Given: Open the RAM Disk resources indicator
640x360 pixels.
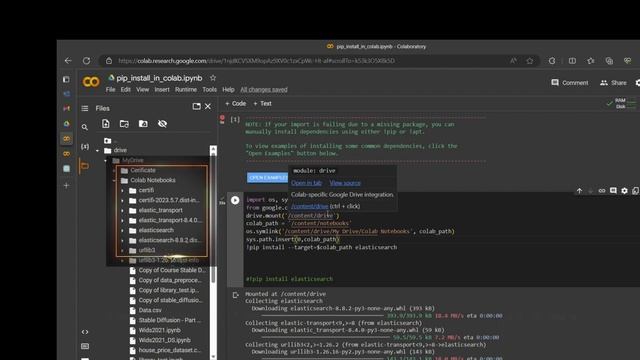Looking at the screenshot, I should (x=622, y=104).
